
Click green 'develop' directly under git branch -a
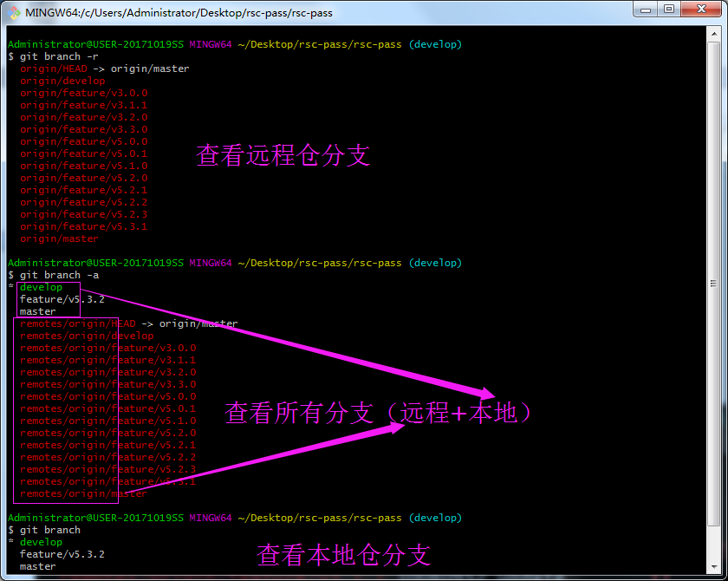pos(41,288)
